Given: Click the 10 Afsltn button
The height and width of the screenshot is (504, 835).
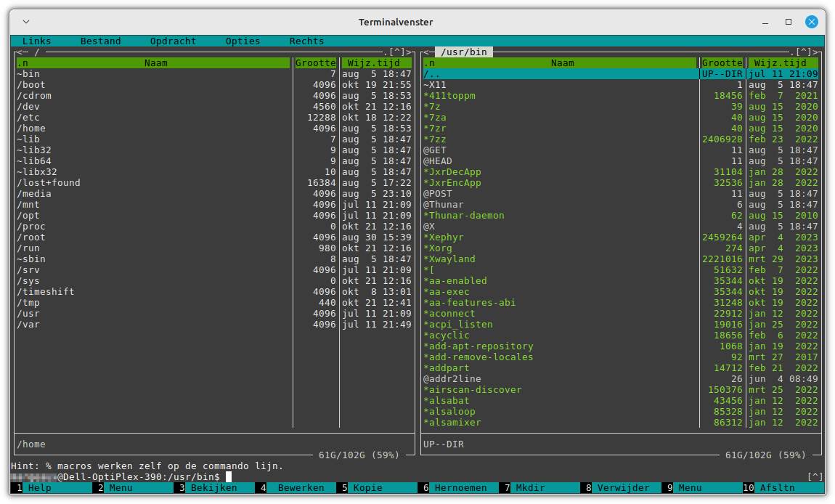Looking at the screenshot, I should pyautogui.click(x=783, y=487).
